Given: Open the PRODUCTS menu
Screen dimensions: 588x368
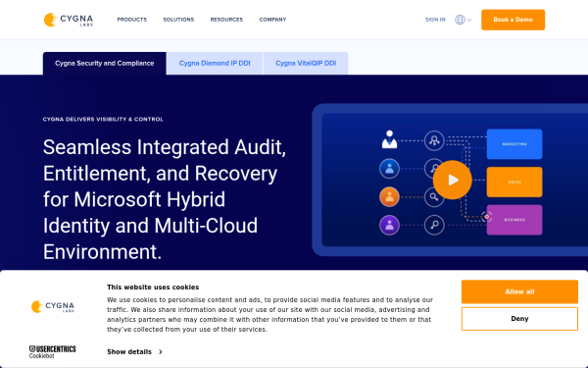Looking at the screenshot, I should (132, 20).
